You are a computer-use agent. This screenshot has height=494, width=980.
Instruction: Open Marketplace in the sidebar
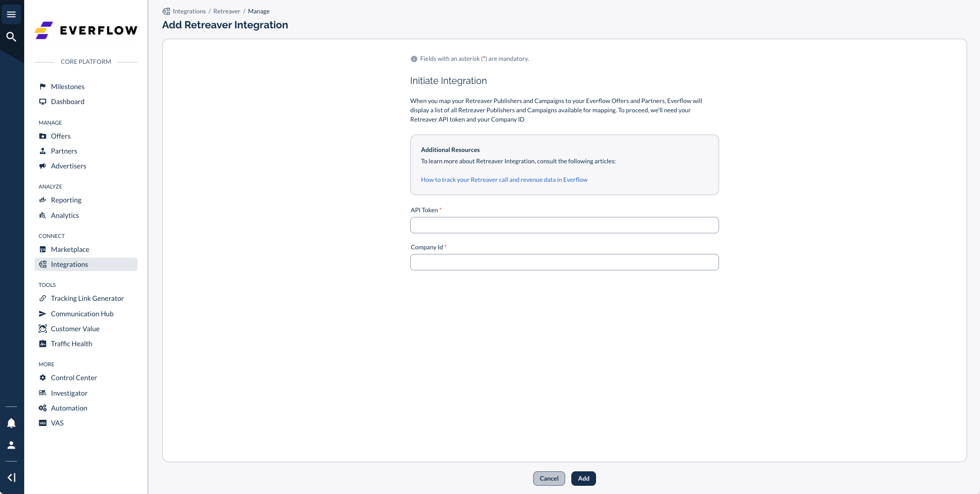point(70,249)
